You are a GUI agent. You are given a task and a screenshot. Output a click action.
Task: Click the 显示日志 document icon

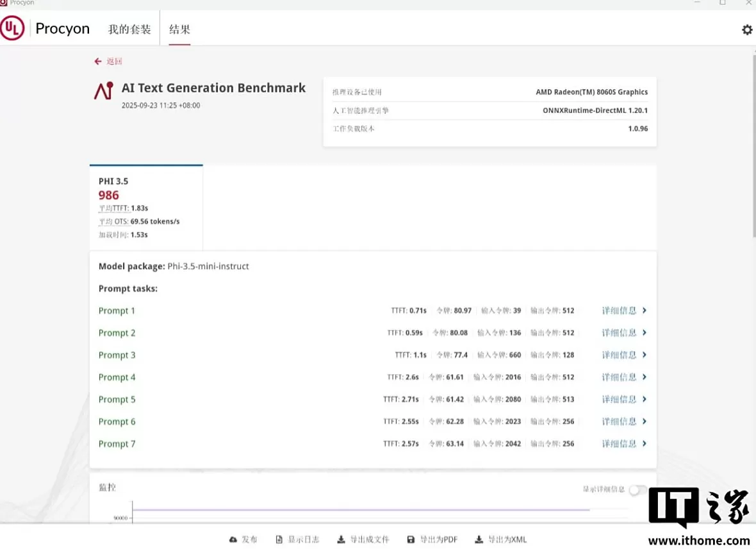pos(279,539)
